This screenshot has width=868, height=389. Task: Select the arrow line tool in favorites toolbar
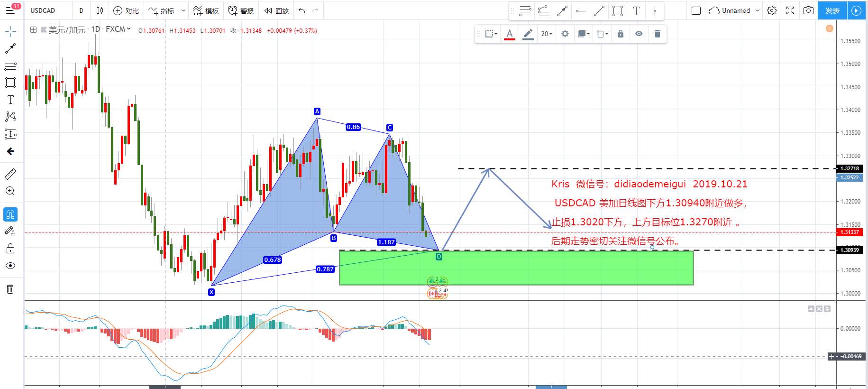pos(562,11)
